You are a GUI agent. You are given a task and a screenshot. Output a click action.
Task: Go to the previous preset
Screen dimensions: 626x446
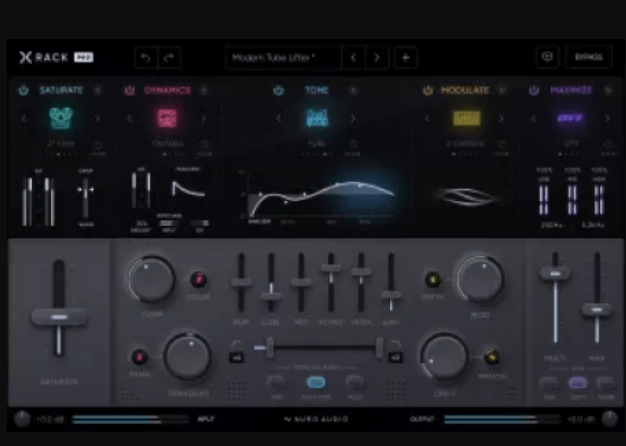pos(353,58)
